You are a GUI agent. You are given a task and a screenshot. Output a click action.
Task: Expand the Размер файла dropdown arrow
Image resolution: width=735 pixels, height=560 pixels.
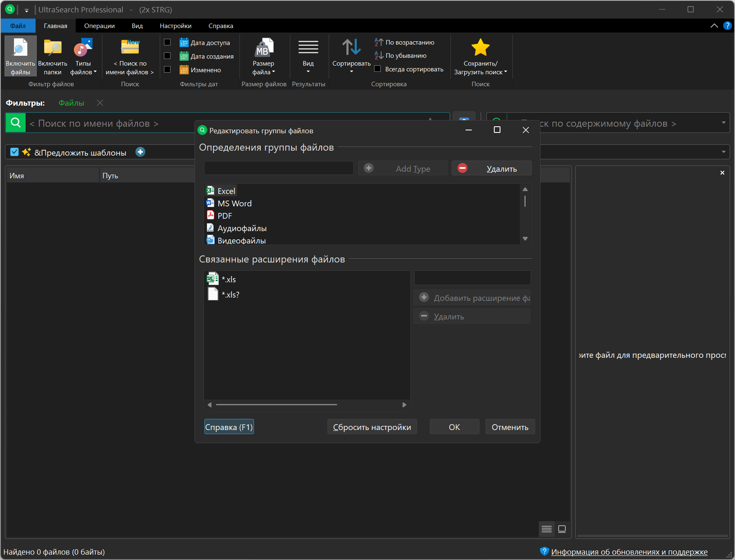click(x=273, y=72)
